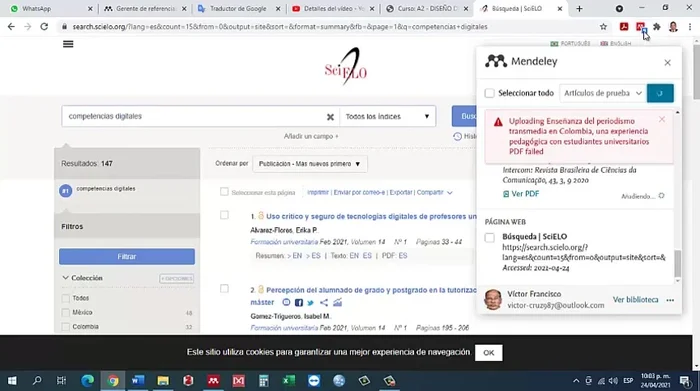Viewport: 700px width, 391px height.
Task: Open article Uso crítico y seguro de tecnologías
Action: 371,216
